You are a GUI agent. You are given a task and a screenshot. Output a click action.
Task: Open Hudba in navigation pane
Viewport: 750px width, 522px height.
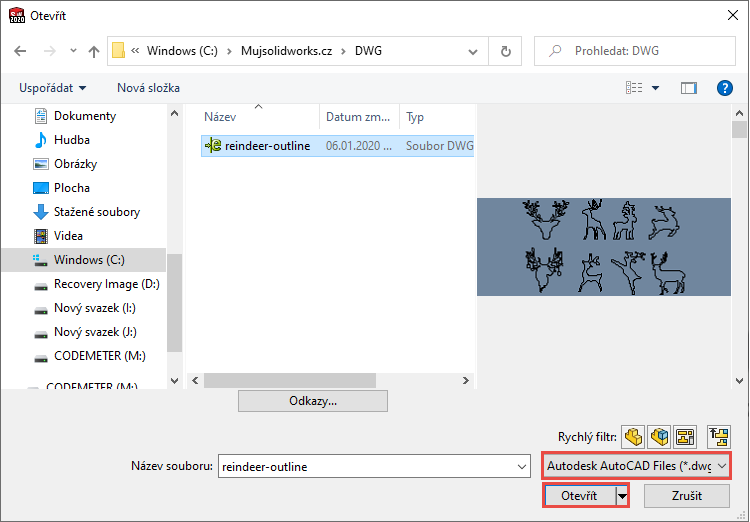[72, 140]
